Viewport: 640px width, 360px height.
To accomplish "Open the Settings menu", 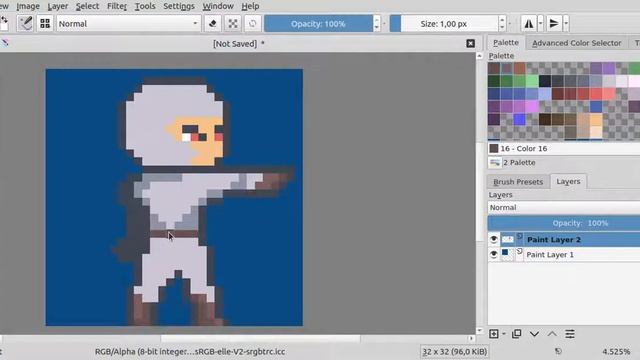I will pos(179,6).
